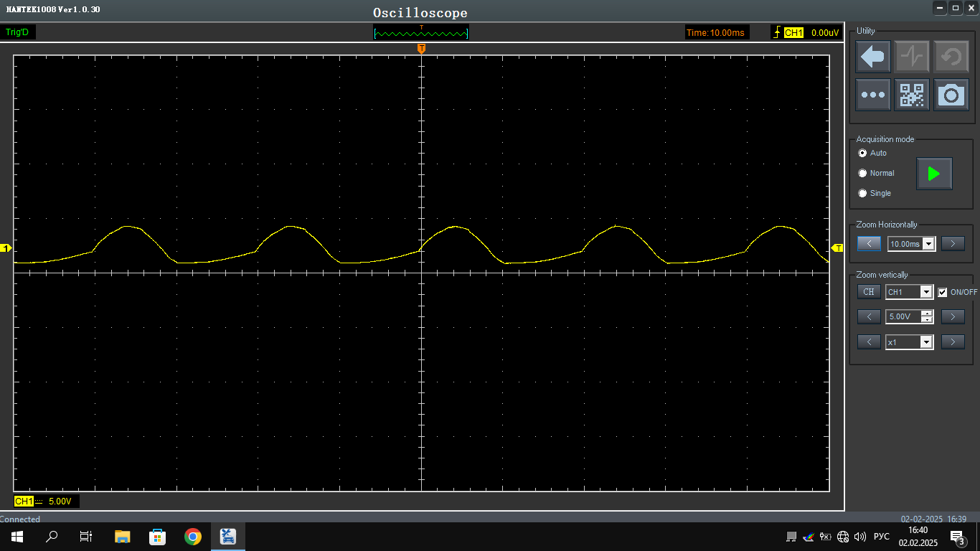This screenshot has height=551, width=980.
Task: Click the QR code Utility icon
Action: [x=912, y=95]
